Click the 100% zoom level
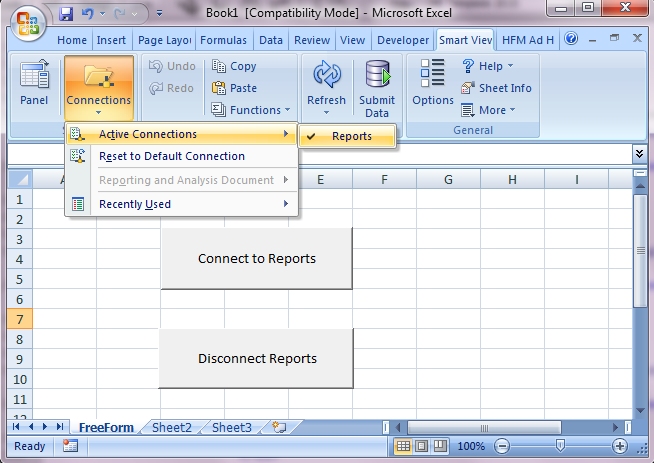Screen dimensions: 654x463 pos(471,446)
